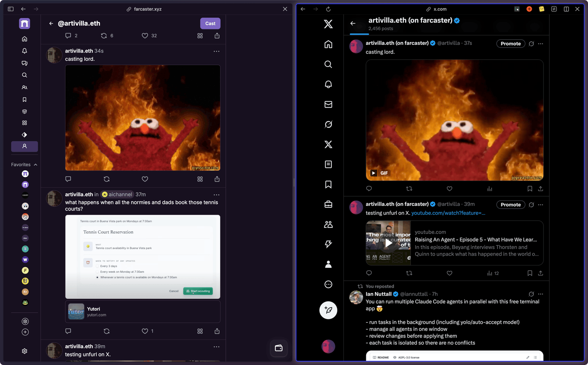588x365 pixels.
Task: Open the gear icon at the Farcaster sidebar bottom
Action: (24, 351)
